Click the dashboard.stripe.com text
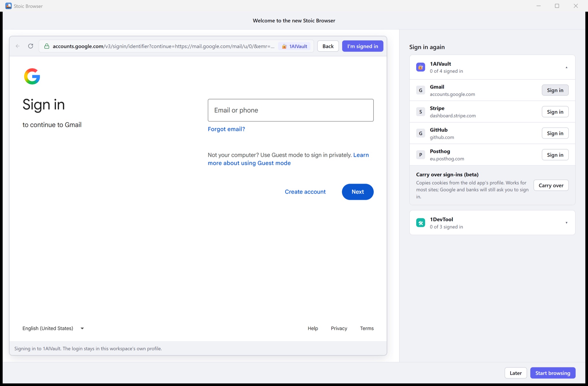The height and width of the screenshot is (386, 588). click(x=453, y=116)
